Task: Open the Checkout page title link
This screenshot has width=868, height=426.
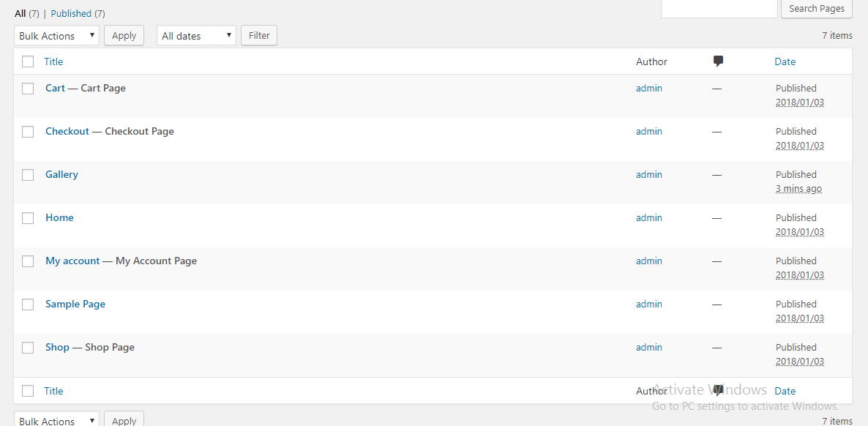Action: pyautogui.click(x=67, y=132)
